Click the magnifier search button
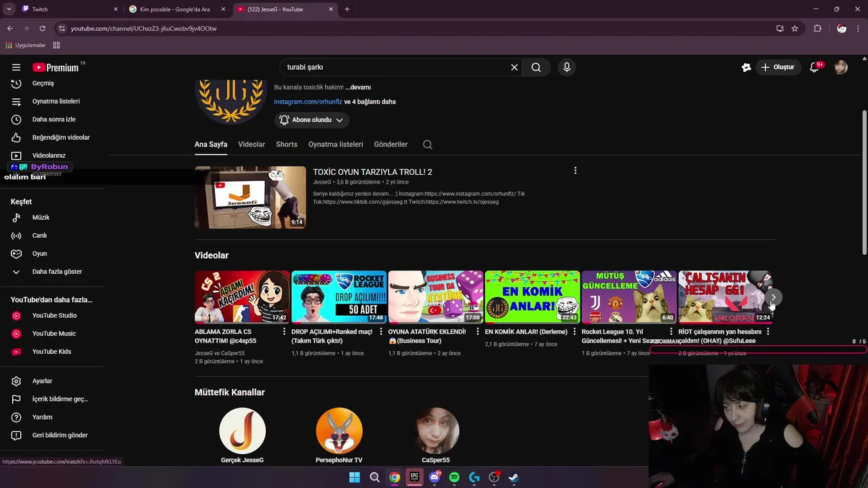This screenshot has width=868, height=488. tap(536, 67)
